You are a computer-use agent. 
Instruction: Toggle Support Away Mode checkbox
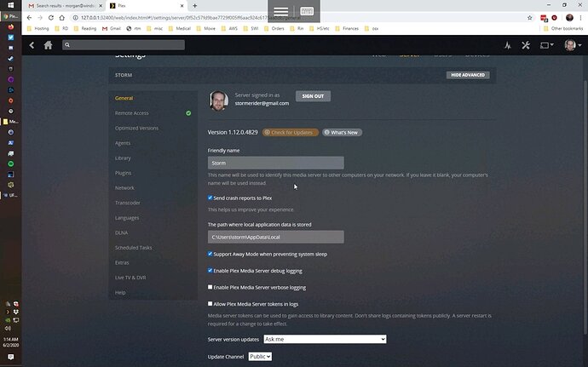pos(210,254)
